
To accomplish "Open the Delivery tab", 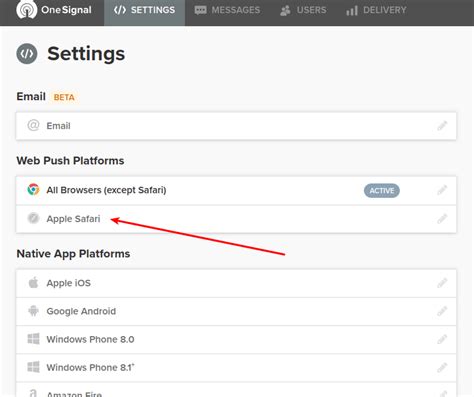I will pyautogui.click(x=376, y=10).
